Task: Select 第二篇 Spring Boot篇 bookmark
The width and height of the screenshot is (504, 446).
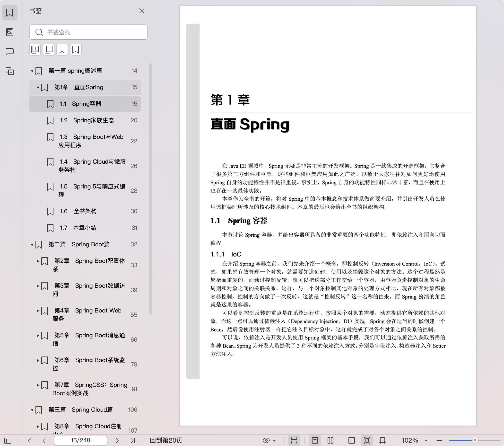Action: [85, 244]
